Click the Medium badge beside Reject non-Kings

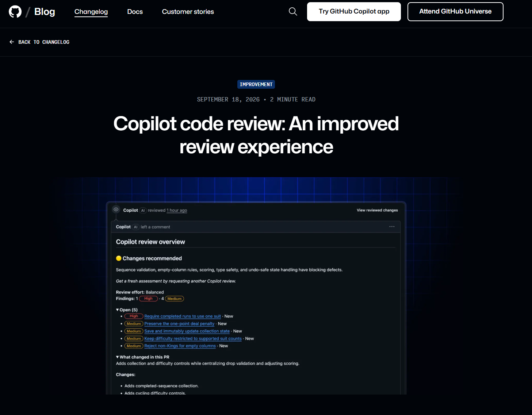[134, 346]
